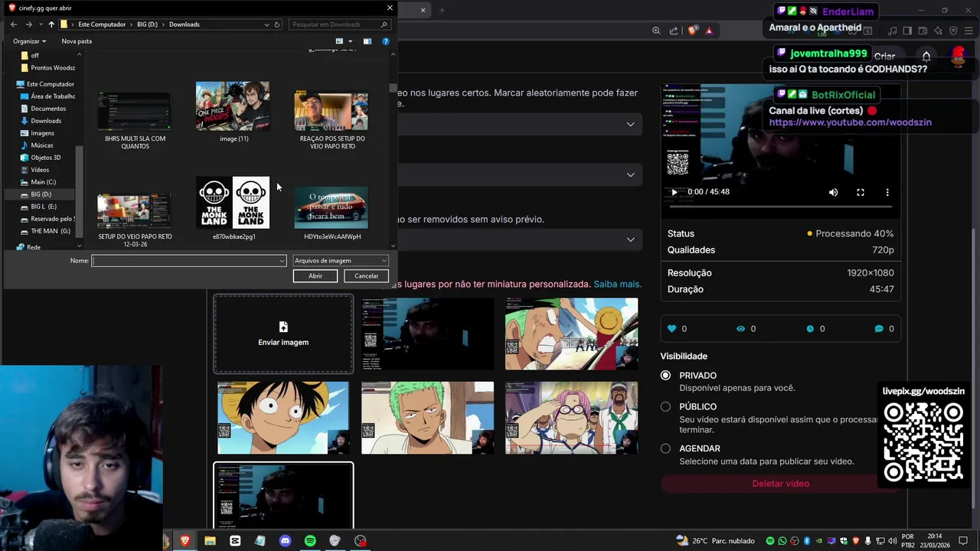Select file 'HDYto3eWcAAfWpH'

pyautogui.click(x=332, y=214)
